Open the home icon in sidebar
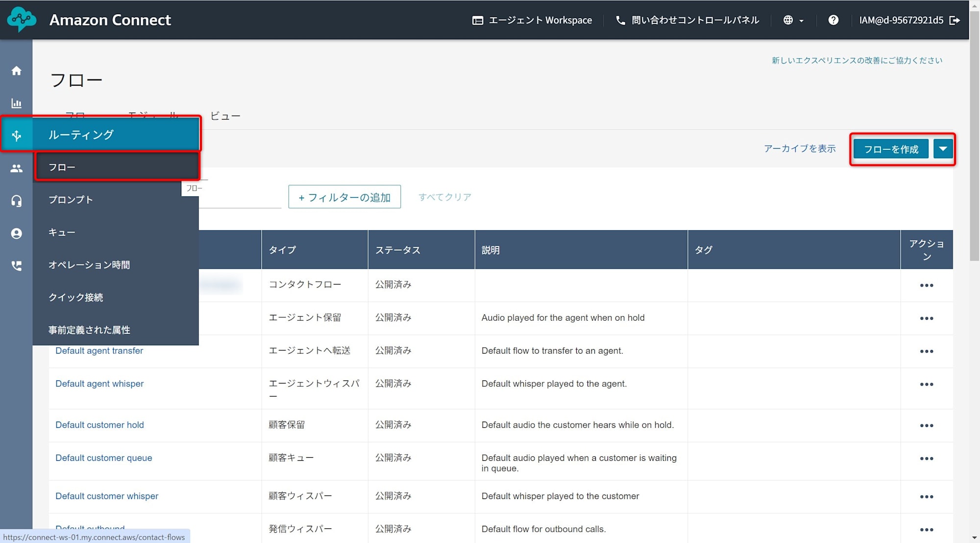 (x=16, y=71)
